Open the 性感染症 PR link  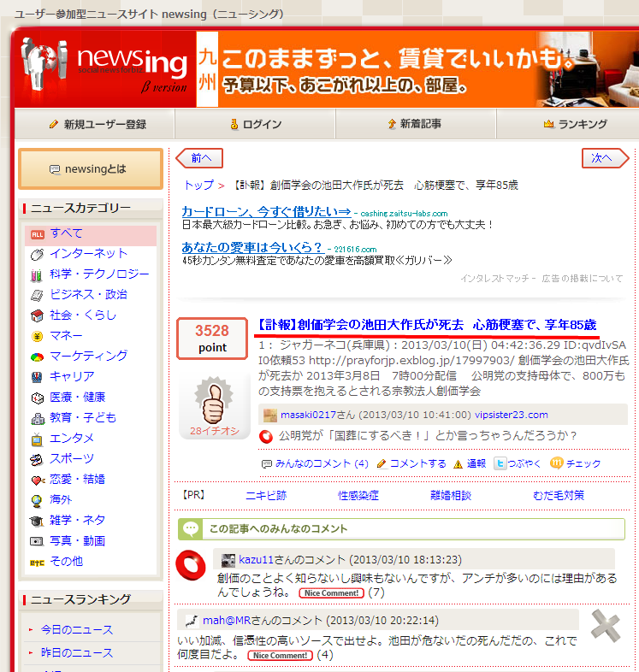pos(358,495)
